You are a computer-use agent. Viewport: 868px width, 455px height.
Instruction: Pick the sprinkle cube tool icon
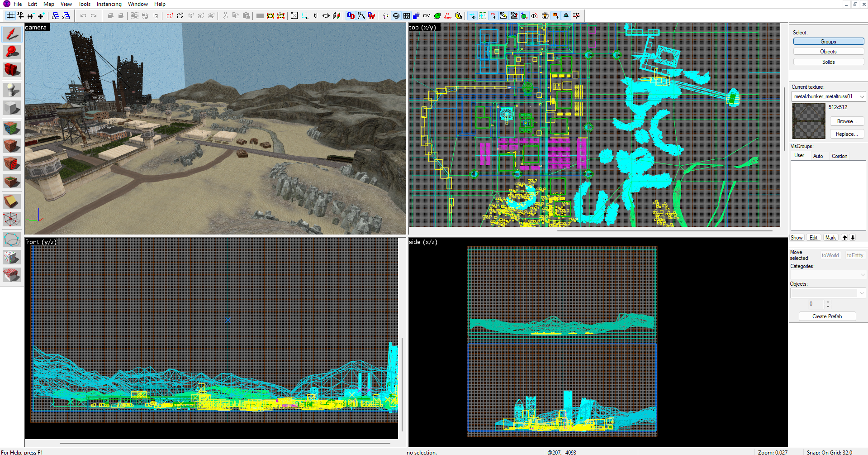(x=12, y=257)
